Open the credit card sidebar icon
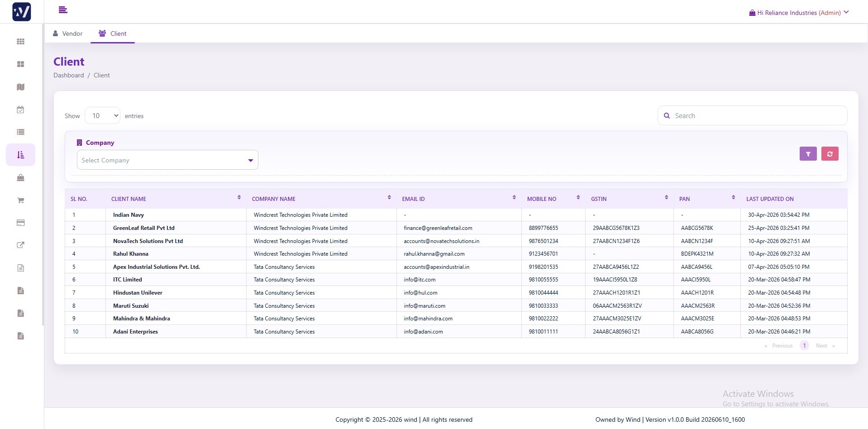Viewport: 868px width, 429px height. [20, 223]
